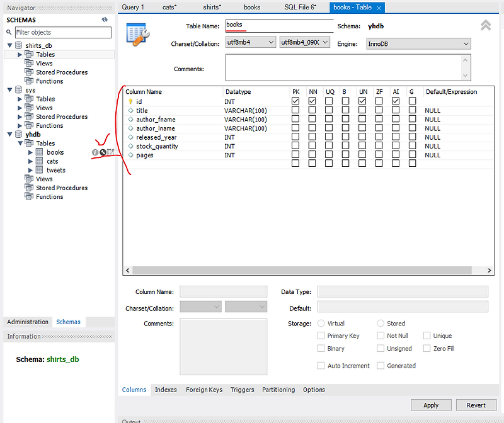
Task: Click the grid icon to view books table data
Action: click(x=110, y=152)
